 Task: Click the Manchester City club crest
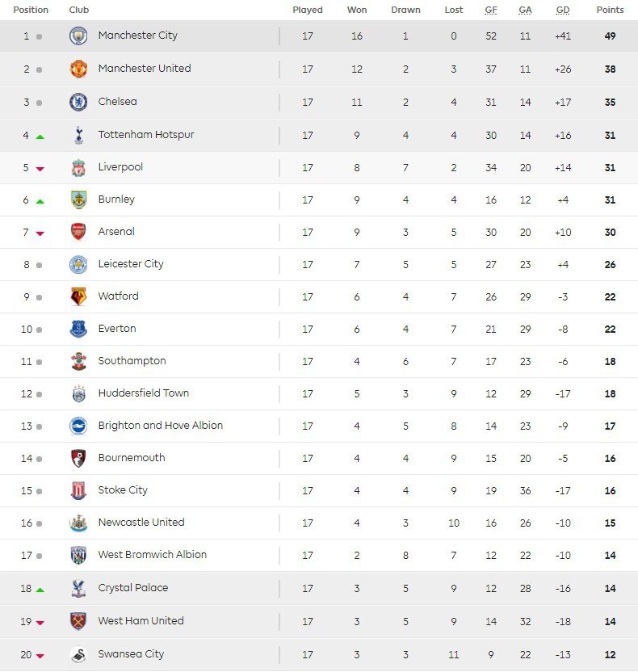point(78,36)
